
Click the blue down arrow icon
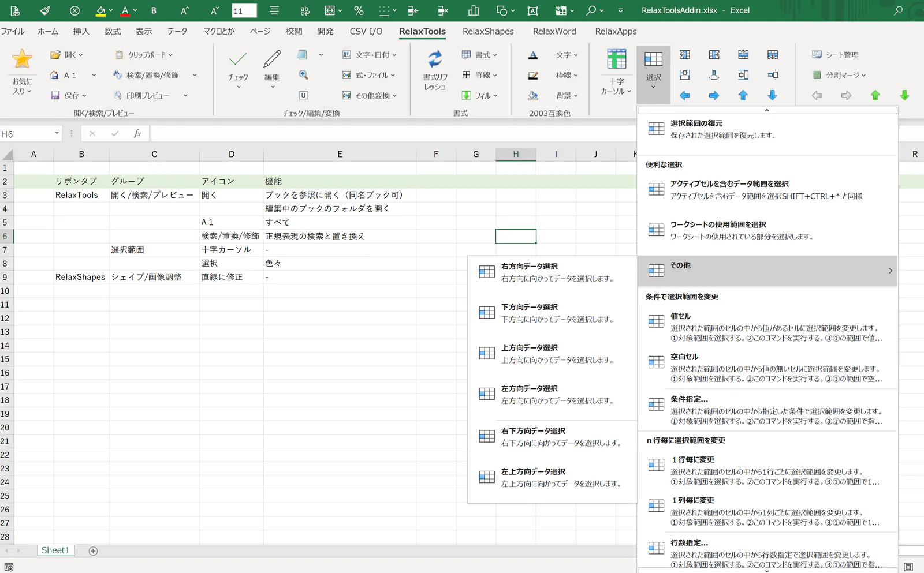point(772,96)
